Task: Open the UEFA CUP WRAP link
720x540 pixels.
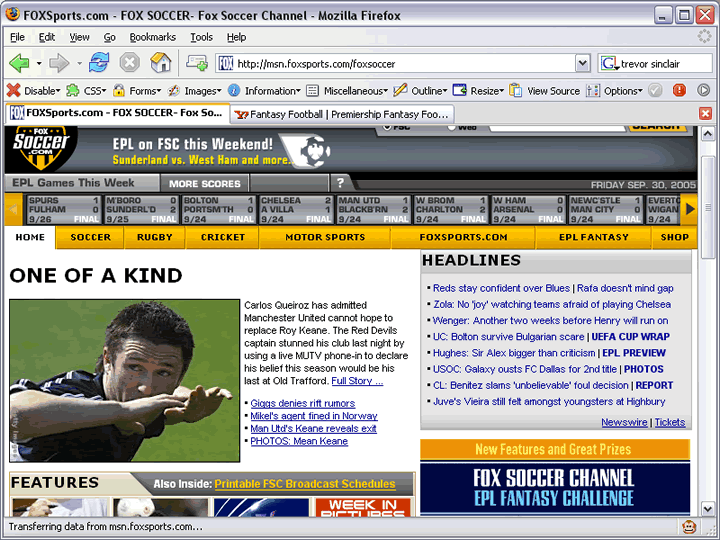Action: 630,337
